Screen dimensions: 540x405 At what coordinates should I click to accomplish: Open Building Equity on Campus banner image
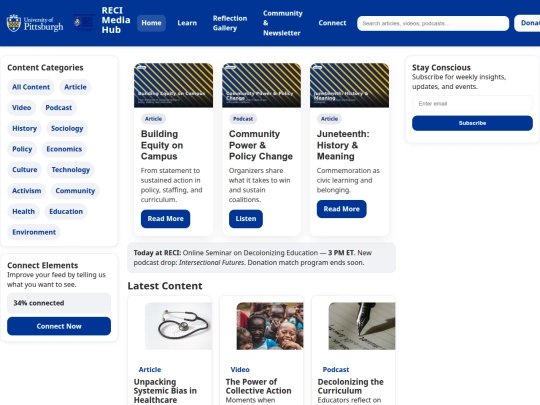point(173,85)
